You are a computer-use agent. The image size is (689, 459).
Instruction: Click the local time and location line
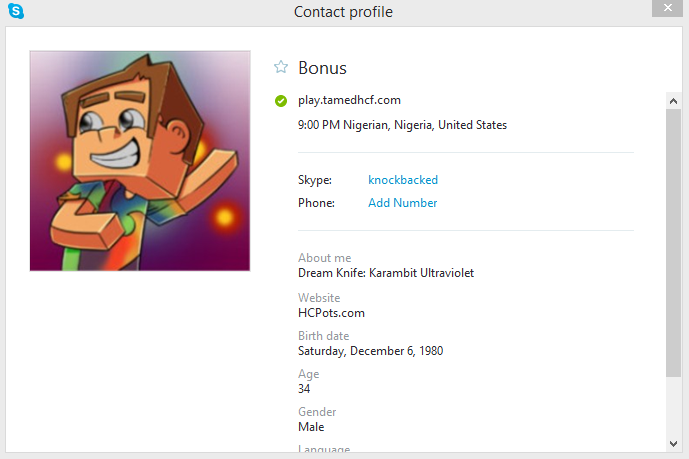point(402,125)
